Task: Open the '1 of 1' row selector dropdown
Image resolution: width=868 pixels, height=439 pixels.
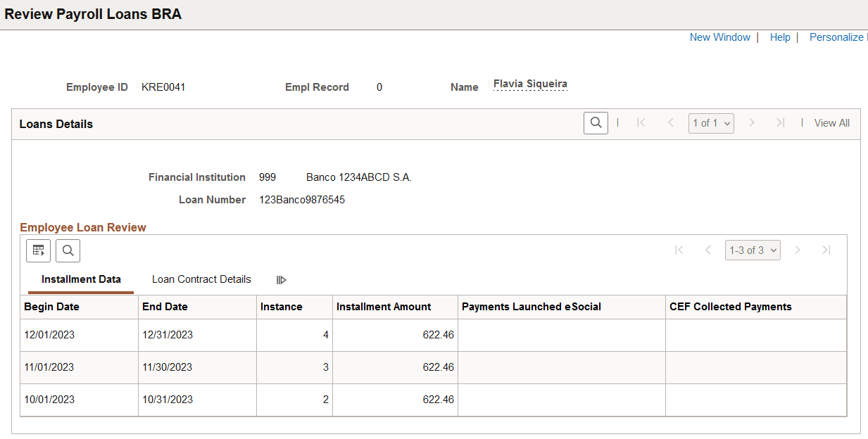Action: pyautogui.click(x=711, y=122)
